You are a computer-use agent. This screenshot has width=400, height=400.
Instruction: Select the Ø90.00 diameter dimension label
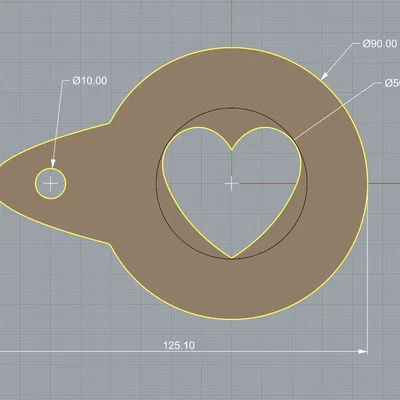[x=380, y=44]
